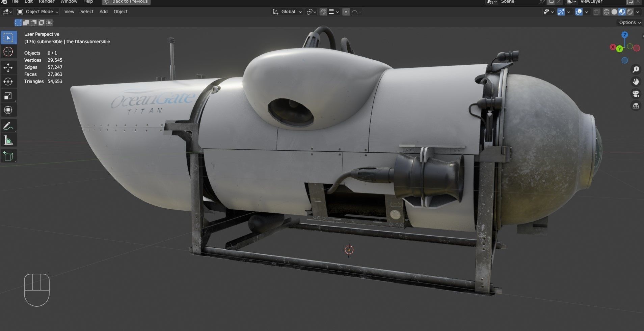
Task: Click the Scene name field
Action: pos(518,2)
